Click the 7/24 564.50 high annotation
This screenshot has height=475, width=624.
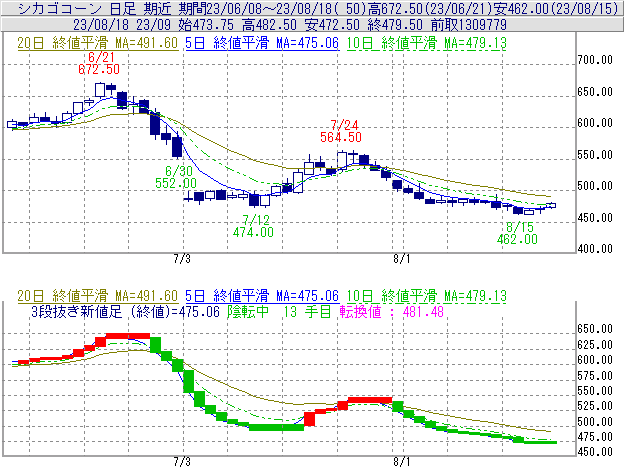pos(341,131)
